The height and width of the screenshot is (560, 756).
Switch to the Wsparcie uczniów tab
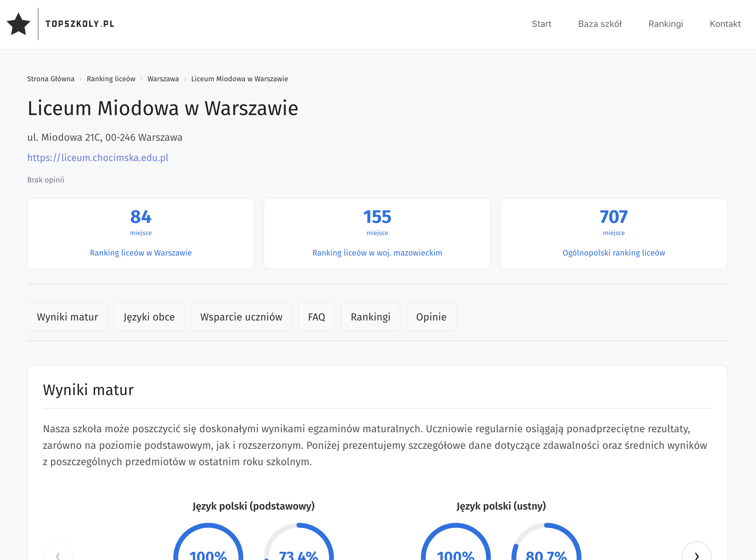click(x=241, y=317)
